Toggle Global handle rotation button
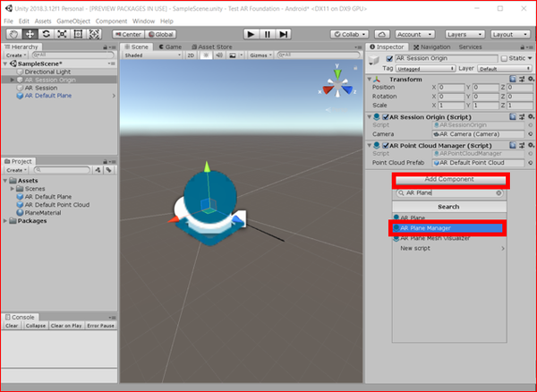This screenshot has width=537, height=392. coord(160,35)
